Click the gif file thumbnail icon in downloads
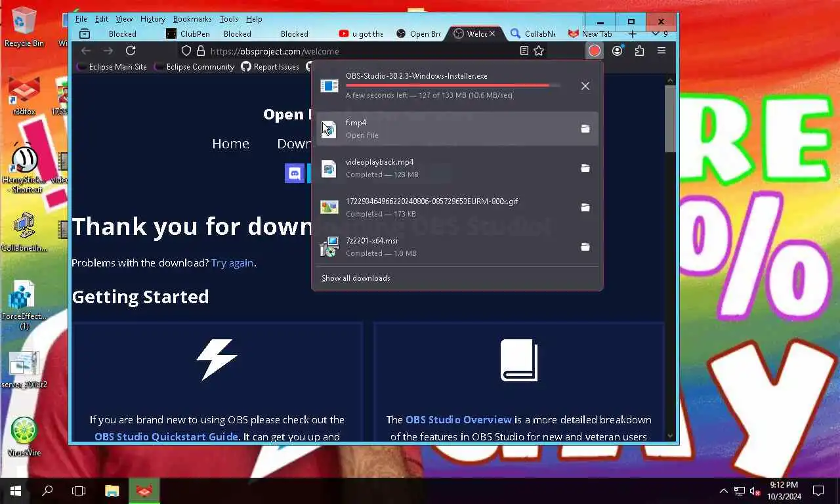840x504 pixels. tap(329, 207)
